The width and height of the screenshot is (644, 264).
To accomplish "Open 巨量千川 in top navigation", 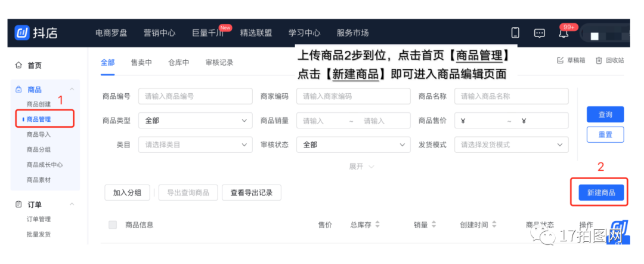I will tap(208, 33).
